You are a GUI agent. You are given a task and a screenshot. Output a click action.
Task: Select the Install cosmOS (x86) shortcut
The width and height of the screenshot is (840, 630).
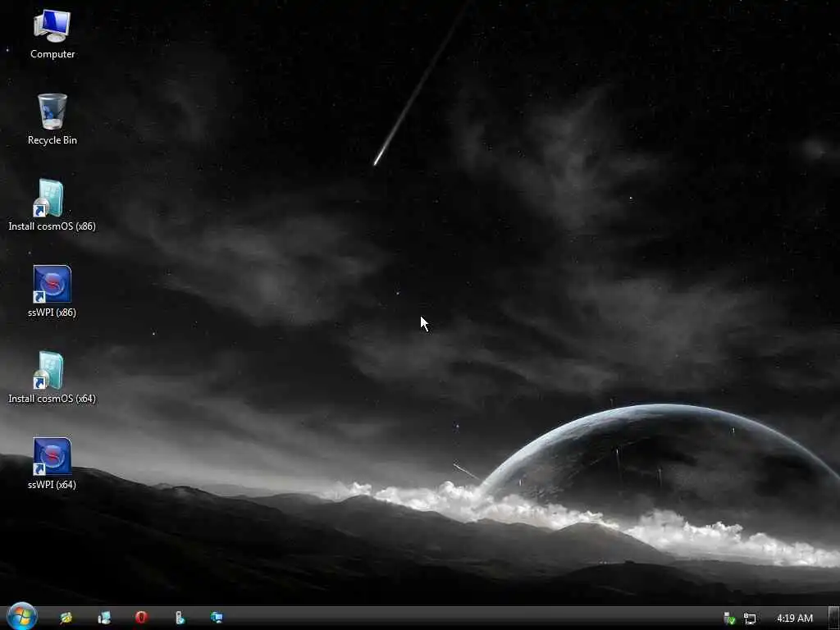click(x=52, y=205)
